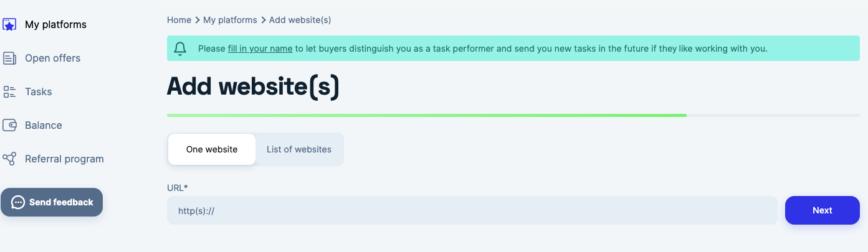Image resolution: width=868 pixels, height=252 pixels.
Task: Go to Open offers sidebar label
Action: coord(52,58)
